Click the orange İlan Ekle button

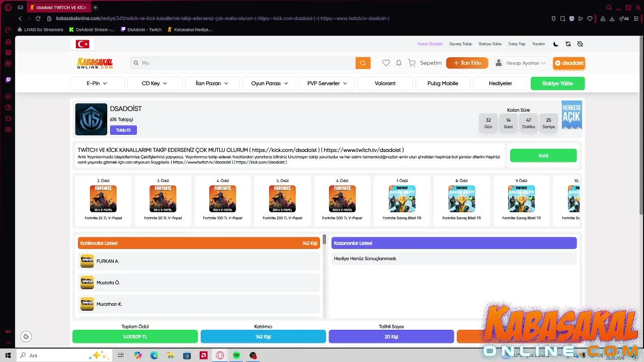467,63
